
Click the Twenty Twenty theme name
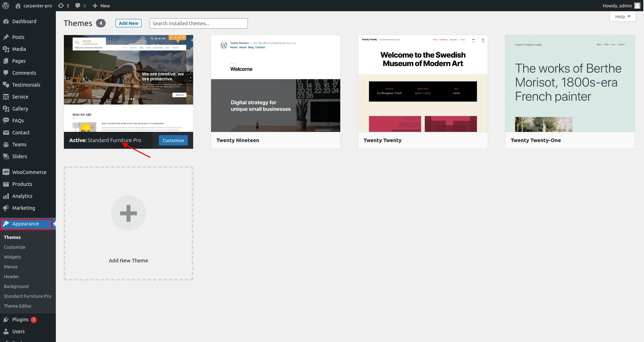382,140
